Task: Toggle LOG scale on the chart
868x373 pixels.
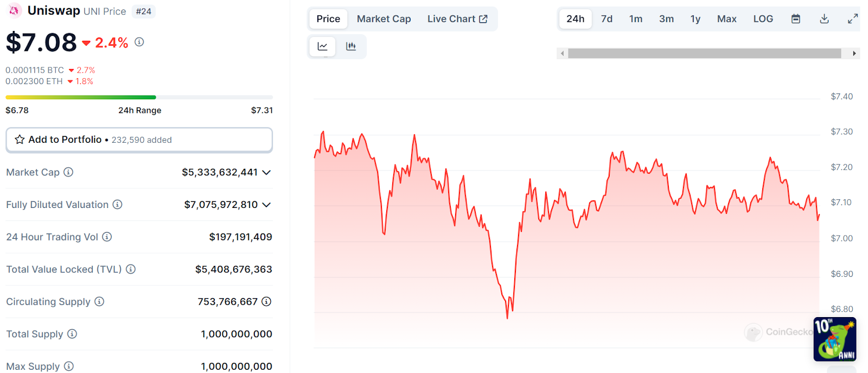Action: pos(763,19)
